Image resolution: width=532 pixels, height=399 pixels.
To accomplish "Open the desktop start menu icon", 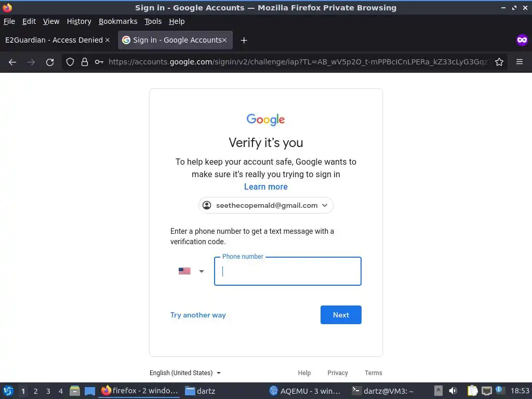I will click(8, 391).
